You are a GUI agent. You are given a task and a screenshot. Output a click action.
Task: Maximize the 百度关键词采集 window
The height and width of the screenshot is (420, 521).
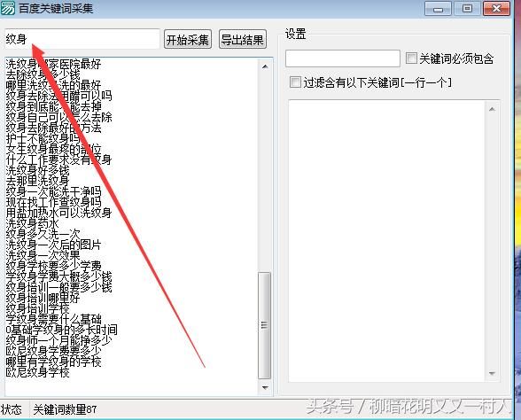(x=467, y=9)
